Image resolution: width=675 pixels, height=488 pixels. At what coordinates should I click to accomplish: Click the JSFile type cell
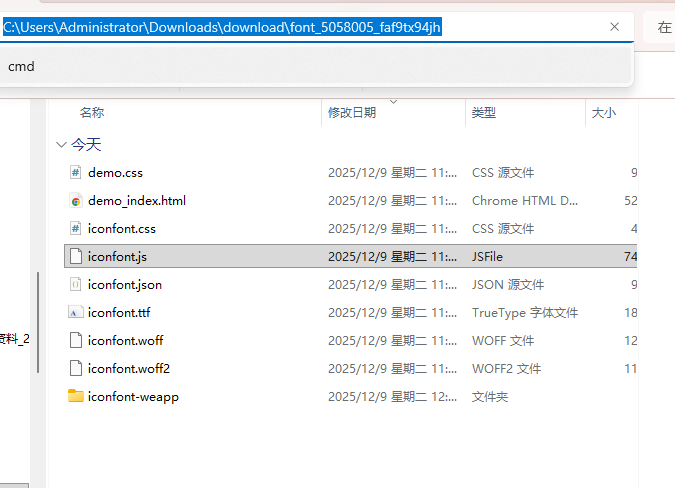(x=487, y=257)
